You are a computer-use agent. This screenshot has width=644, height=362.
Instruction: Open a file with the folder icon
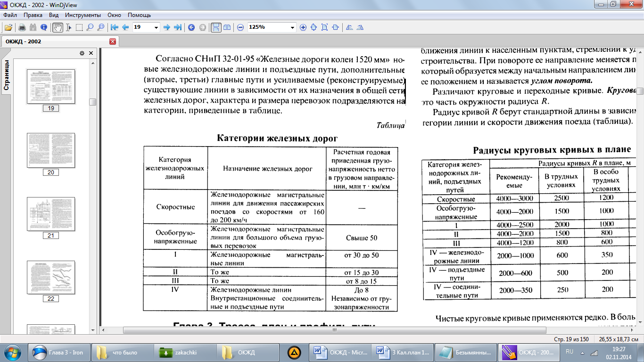click(x=8, y=27)
